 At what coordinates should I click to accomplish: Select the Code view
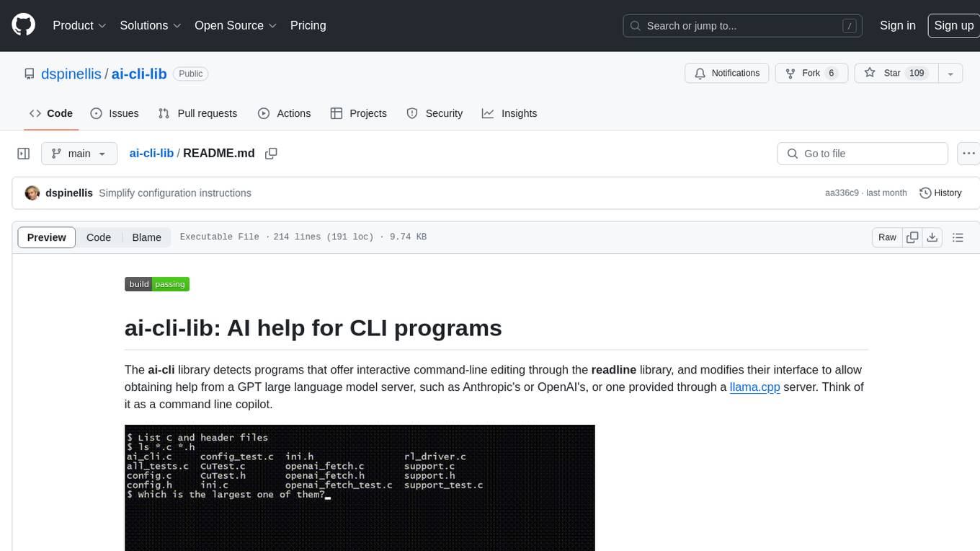(99, 237)
